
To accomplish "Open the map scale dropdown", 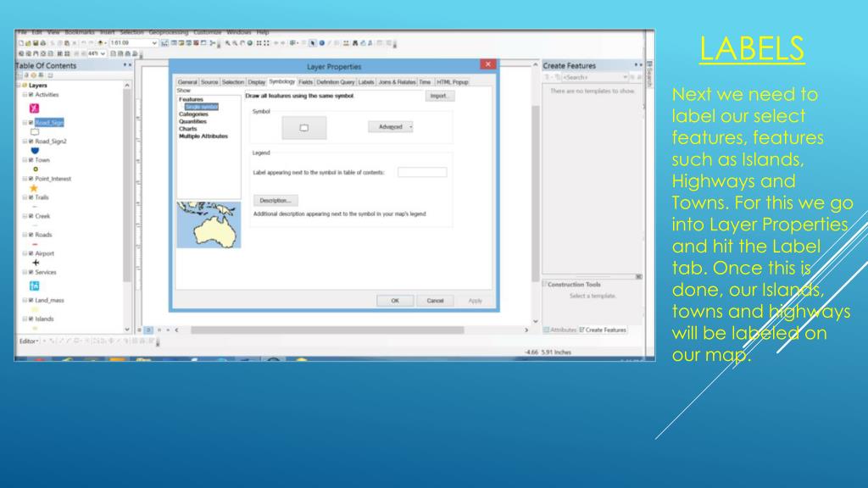I will pos(154,43).
